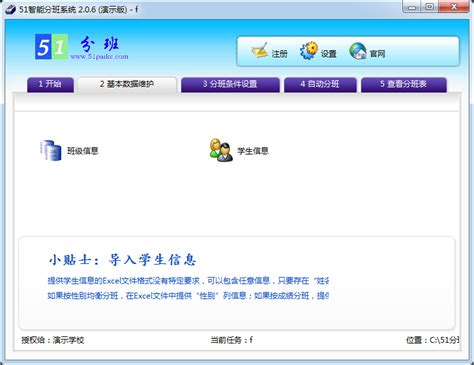Click the 当前任务：f status text
The image size is (474, 365).
pos(231,340)
